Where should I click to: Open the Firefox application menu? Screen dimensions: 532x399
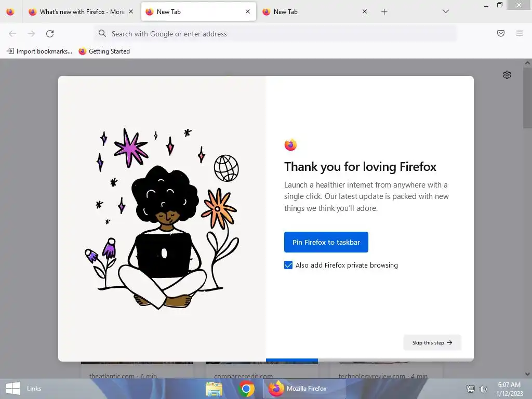(x=520, y=33)
